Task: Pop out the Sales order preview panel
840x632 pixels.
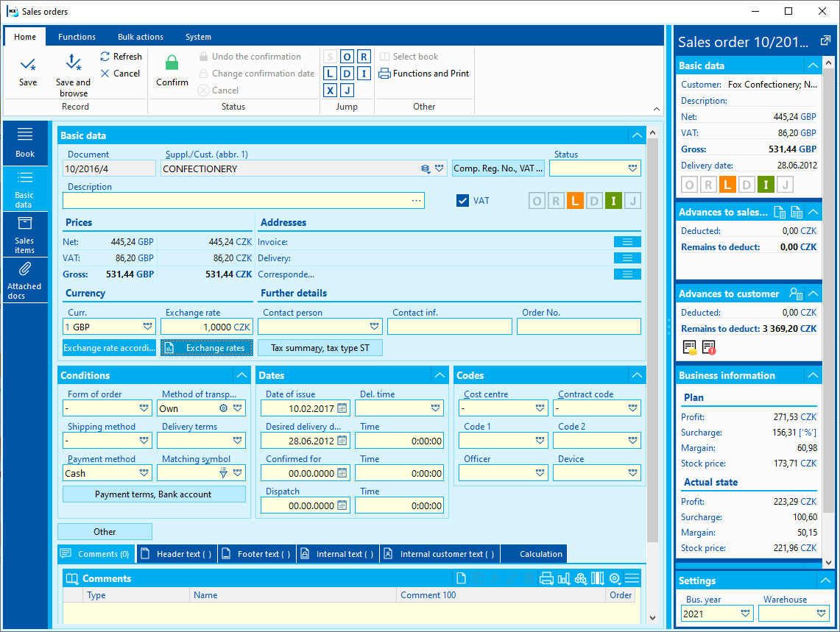Action: (825, 40)
